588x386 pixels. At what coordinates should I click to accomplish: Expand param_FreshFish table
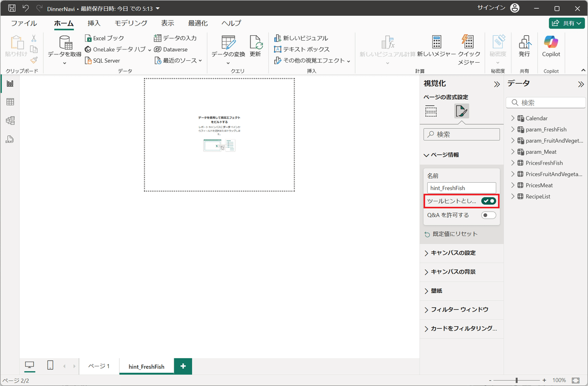513,129
